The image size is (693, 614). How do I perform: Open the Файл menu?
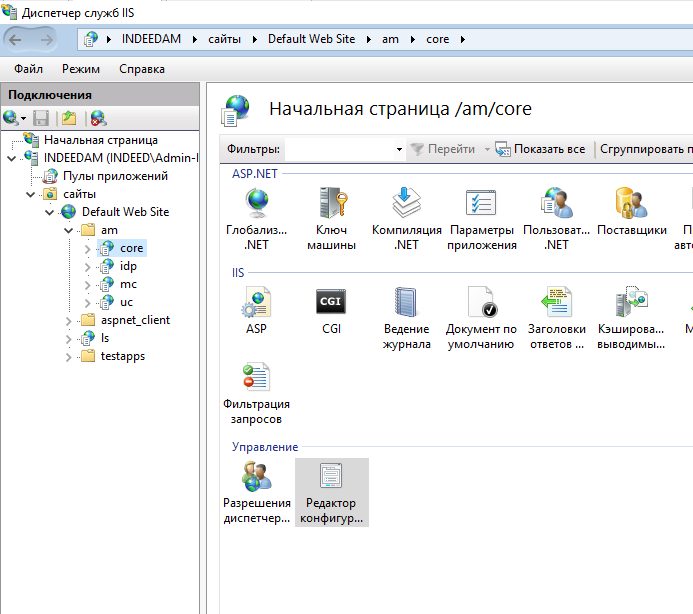(28, 69)
